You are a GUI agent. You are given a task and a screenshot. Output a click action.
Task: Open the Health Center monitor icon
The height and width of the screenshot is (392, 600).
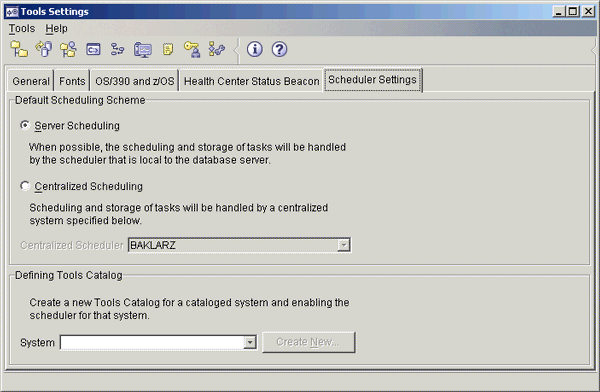[143, 50]
